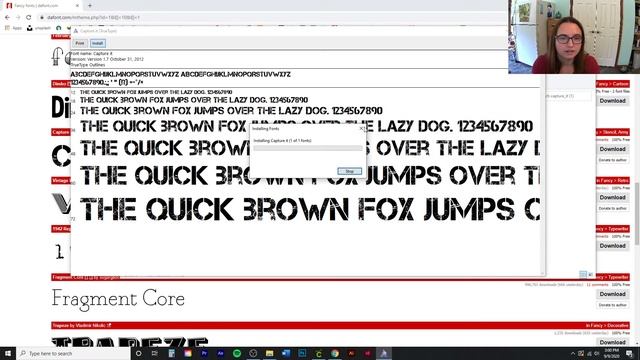
Task: Click Print in the font viewer toolbar
Action: pyautogui.click(x=80, y=43)
